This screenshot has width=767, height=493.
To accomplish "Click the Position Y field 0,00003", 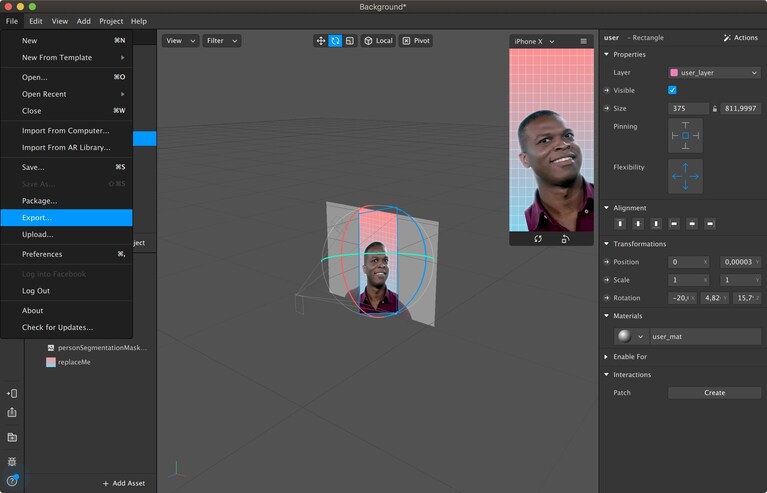I will [740, 262].
